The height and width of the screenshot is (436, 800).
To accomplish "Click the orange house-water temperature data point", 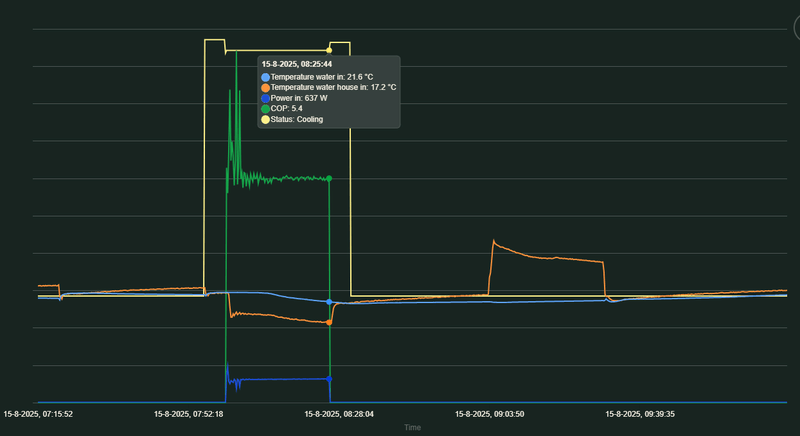I will [329, 322].
